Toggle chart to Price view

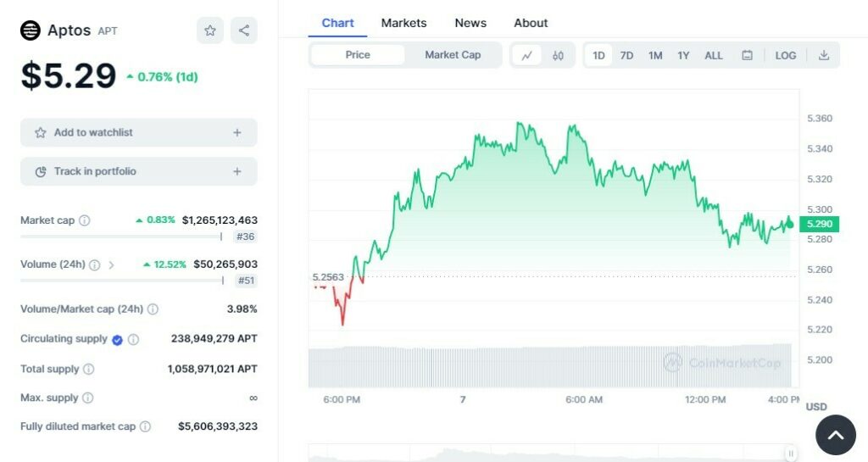(358, 55)
